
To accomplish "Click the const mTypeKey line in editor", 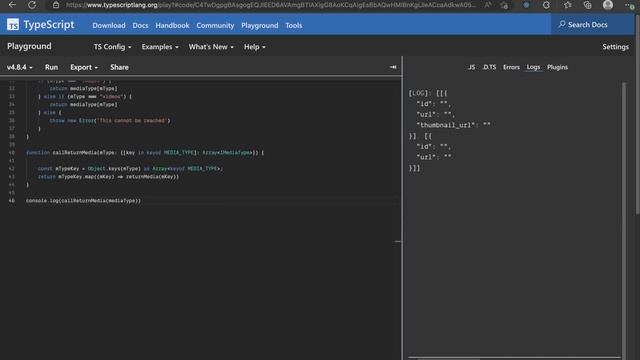I will pyautogui.click(x=130, y=169).
